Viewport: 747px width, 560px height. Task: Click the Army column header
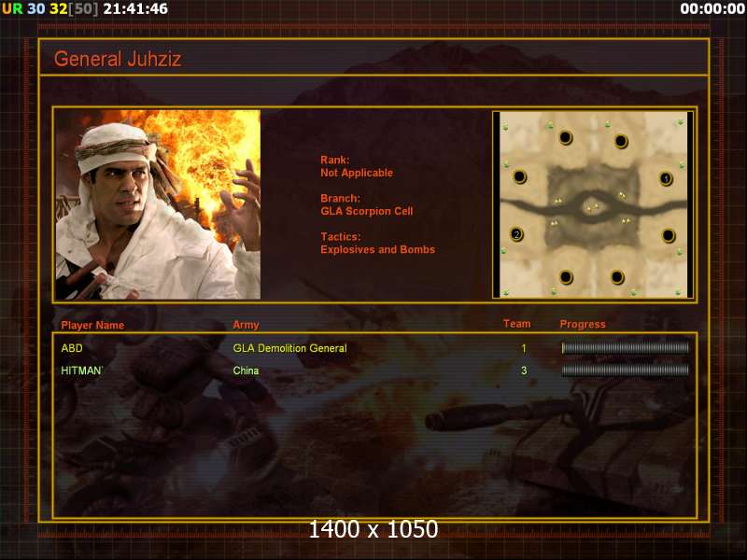(246, 325)
